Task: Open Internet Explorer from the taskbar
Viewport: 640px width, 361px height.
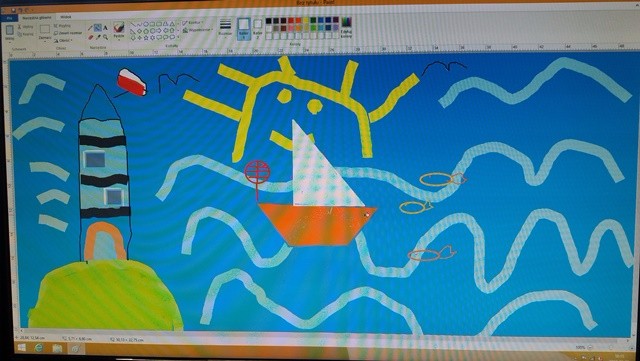Action: pos(39,348)
